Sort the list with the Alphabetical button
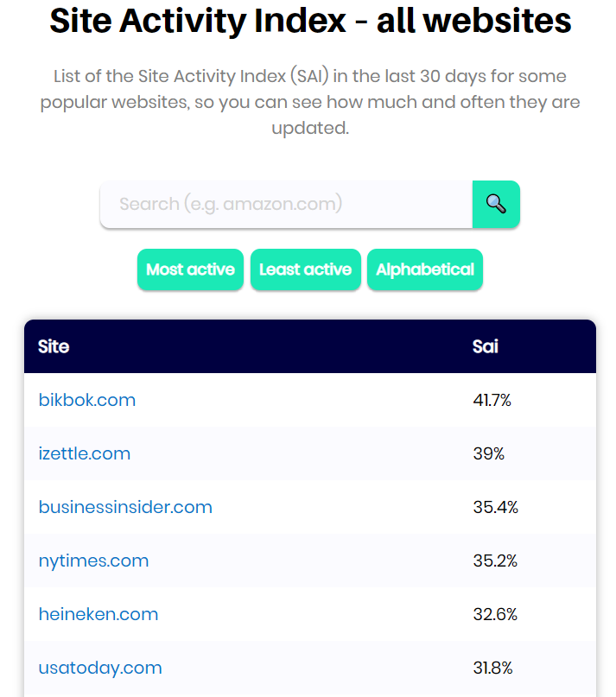This screenshot has width=616, height=697. tap(424, 269)
